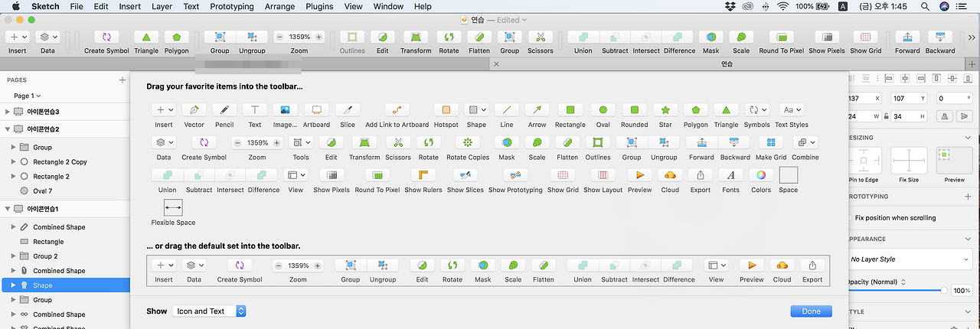Viewport: 980px width, 329px height.
Task: Click the opacity percentage field
Action: click(x=962, y=291)
